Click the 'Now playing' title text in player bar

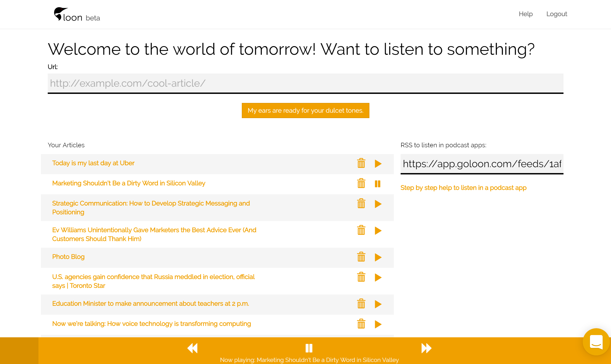[309, 360]
